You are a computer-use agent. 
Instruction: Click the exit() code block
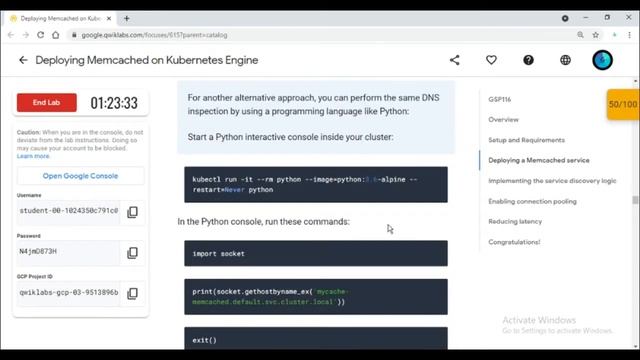[316, 338]
